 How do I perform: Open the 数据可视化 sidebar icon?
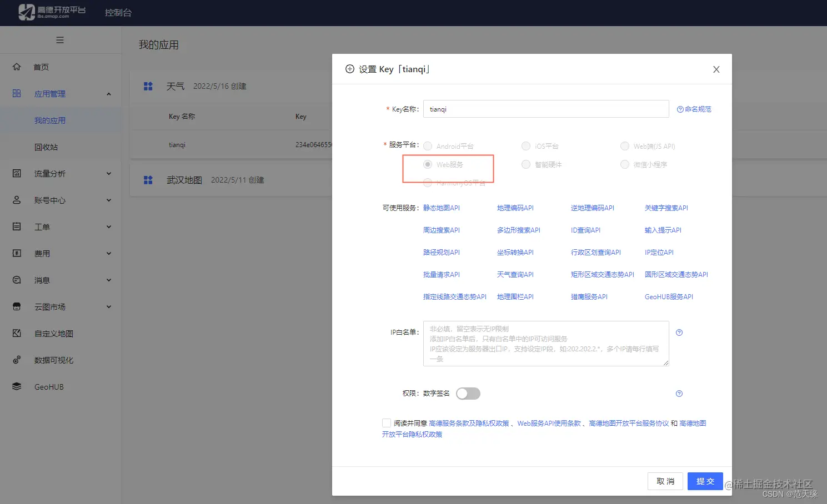[x=16, y=360]
